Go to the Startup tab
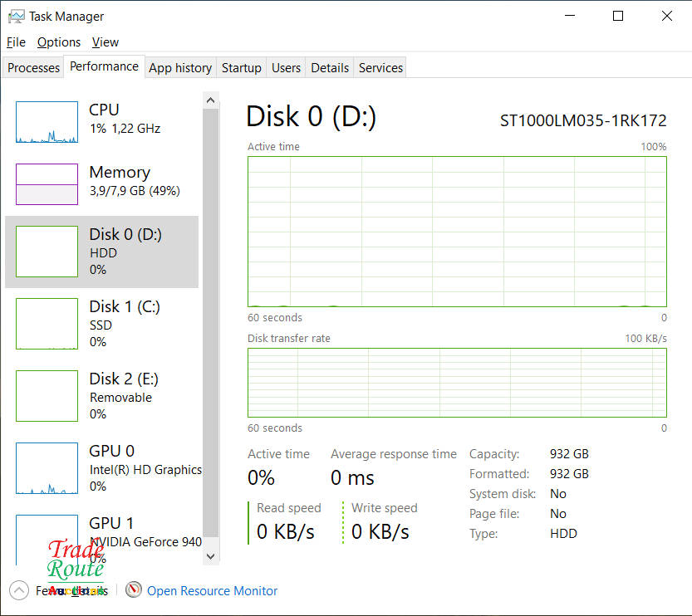 [242, 68]
